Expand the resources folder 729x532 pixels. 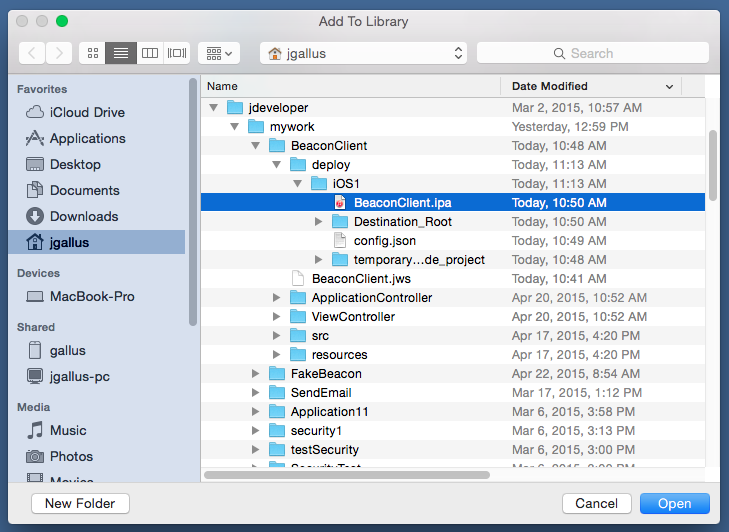[277, 355]
